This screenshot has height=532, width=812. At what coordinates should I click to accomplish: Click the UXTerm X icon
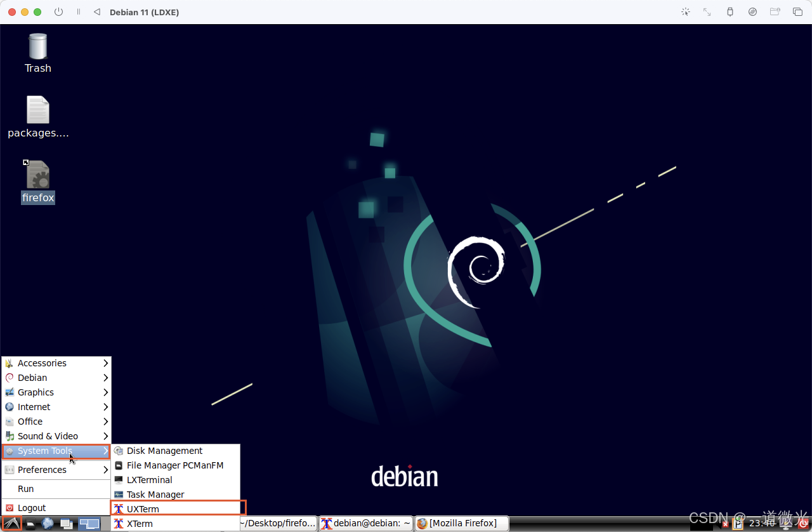click(119, 509)
